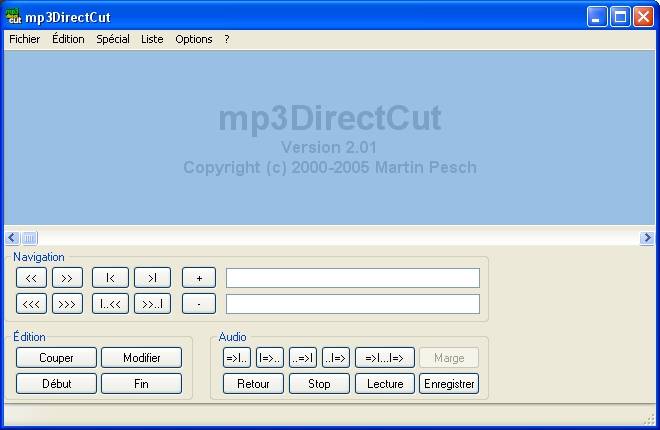
Task: Open the Édition menu
Action: [x=68, y=39]
